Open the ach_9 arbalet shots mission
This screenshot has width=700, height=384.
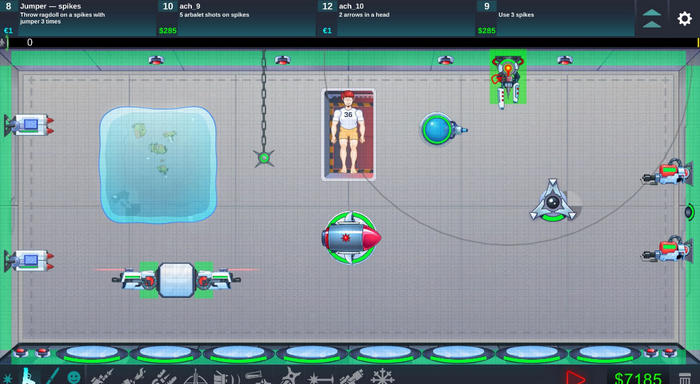[237, 18]
